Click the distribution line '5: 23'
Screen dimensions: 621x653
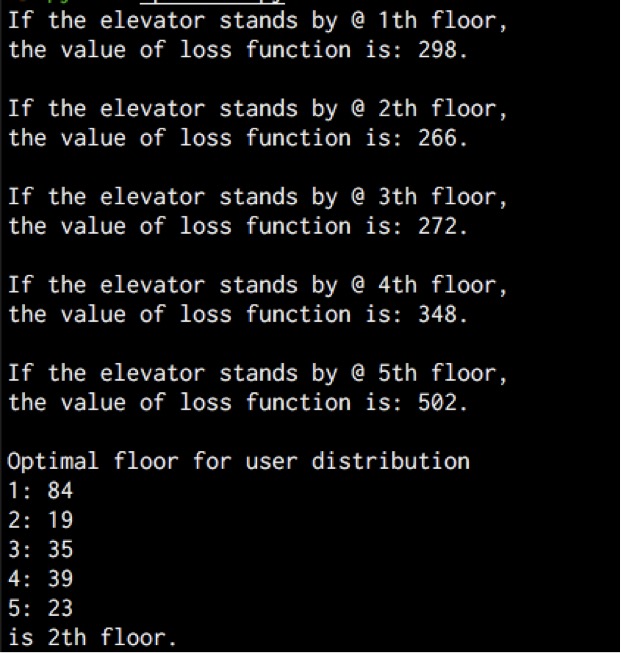[40, 608]
